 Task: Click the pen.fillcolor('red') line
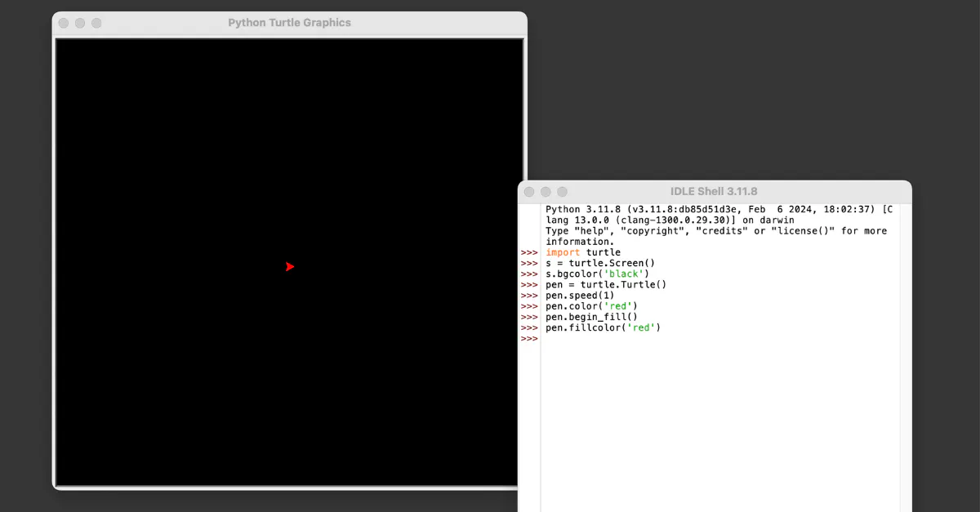point(603,327)
